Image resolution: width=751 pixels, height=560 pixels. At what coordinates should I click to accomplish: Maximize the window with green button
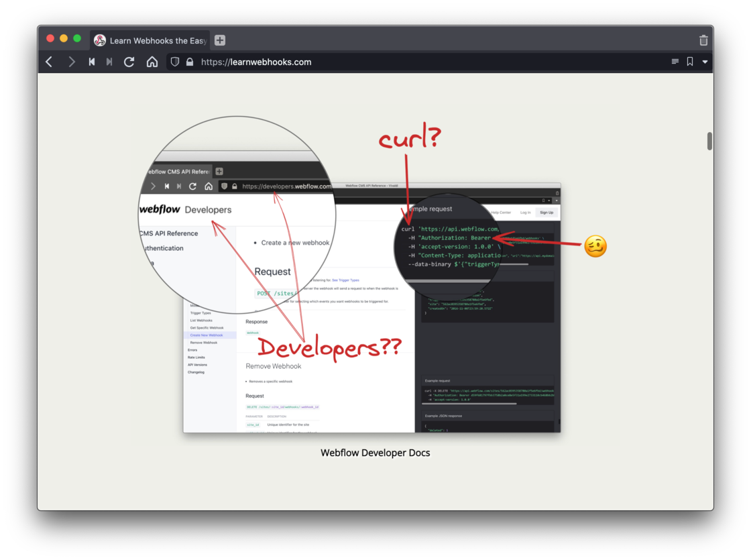pyautogui.click(x=77, y=38)
